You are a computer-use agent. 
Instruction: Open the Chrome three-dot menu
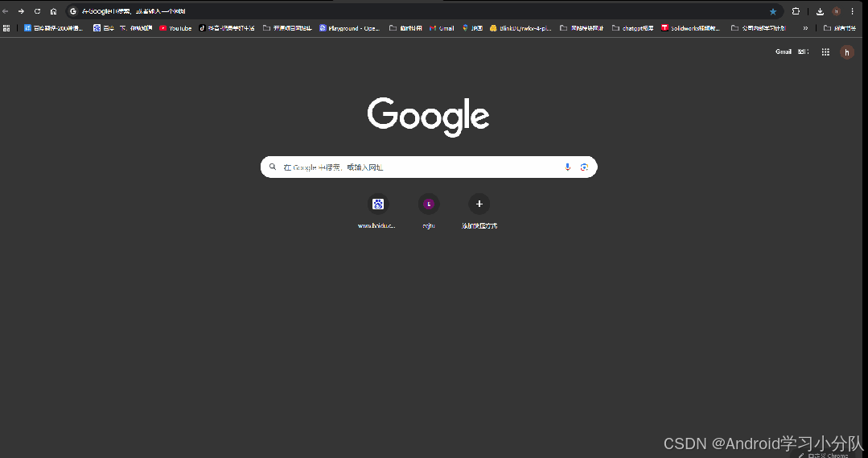852,11
